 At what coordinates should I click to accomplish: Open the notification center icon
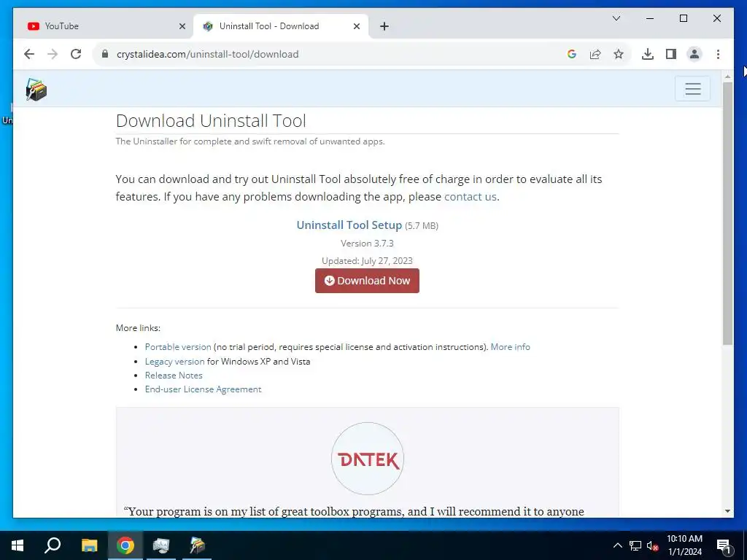pos(724,546)
